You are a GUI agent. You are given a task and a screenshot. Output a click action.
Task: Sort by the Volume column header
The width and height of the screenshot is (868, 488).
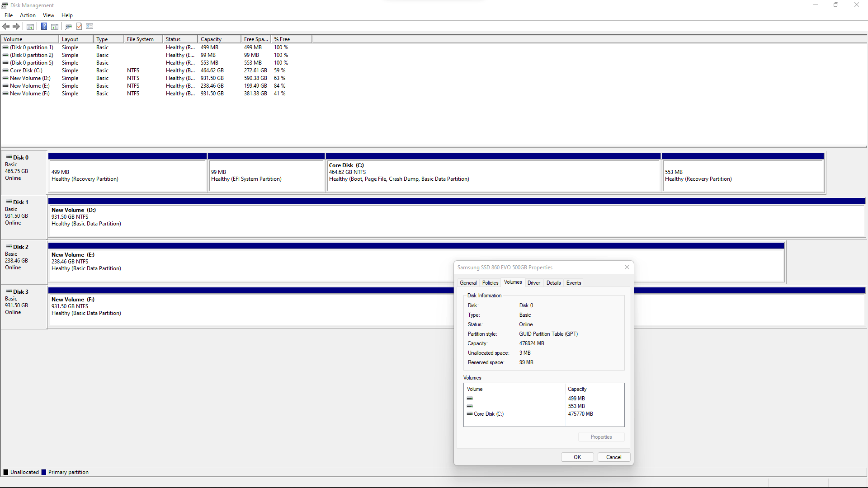(30, 39)
